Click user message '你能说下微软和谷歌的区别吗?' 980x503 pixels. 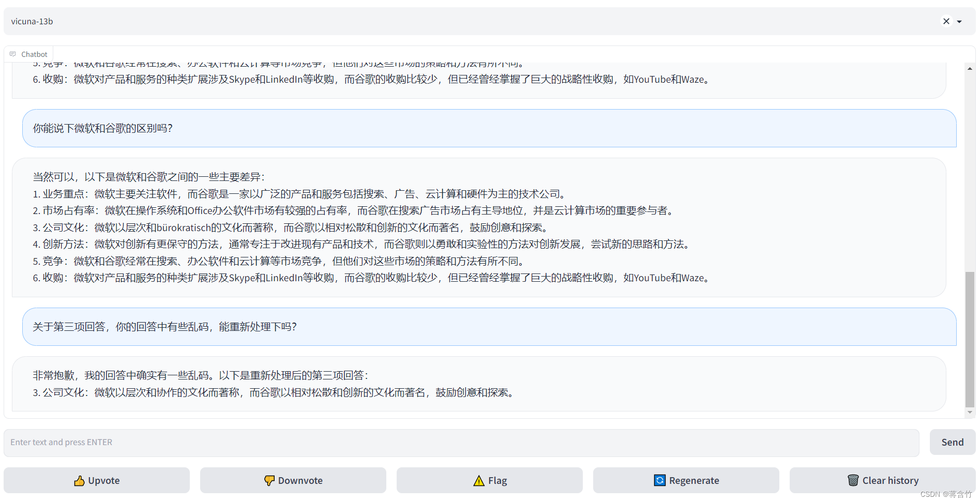489,128
